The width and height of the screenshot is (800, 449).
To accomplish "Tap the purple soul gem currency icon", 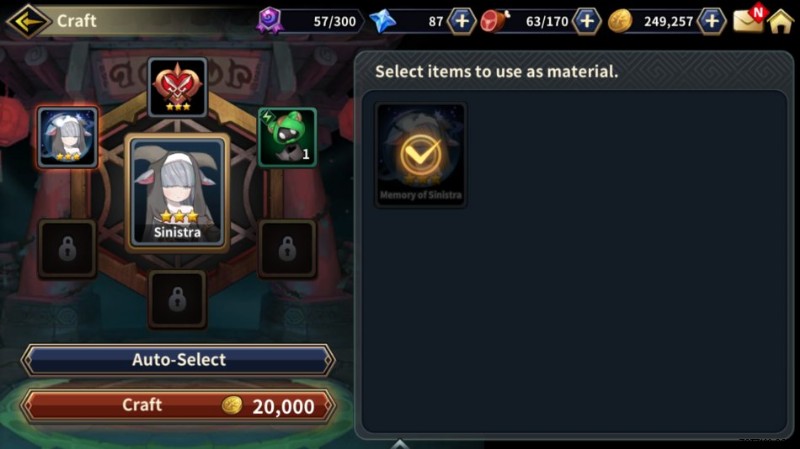I will point(269,21).
